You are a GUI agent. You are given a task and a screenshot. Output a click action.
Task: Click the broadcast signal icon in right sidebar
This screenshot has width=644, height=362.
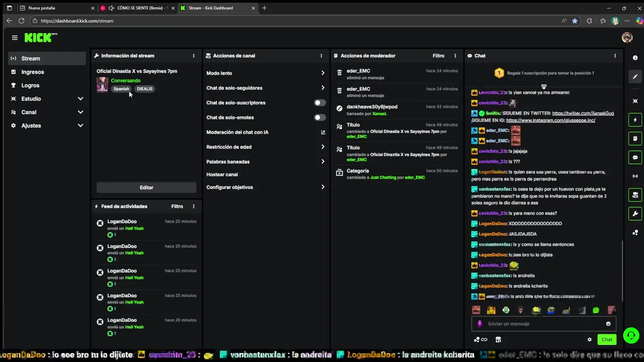[635, 176]
